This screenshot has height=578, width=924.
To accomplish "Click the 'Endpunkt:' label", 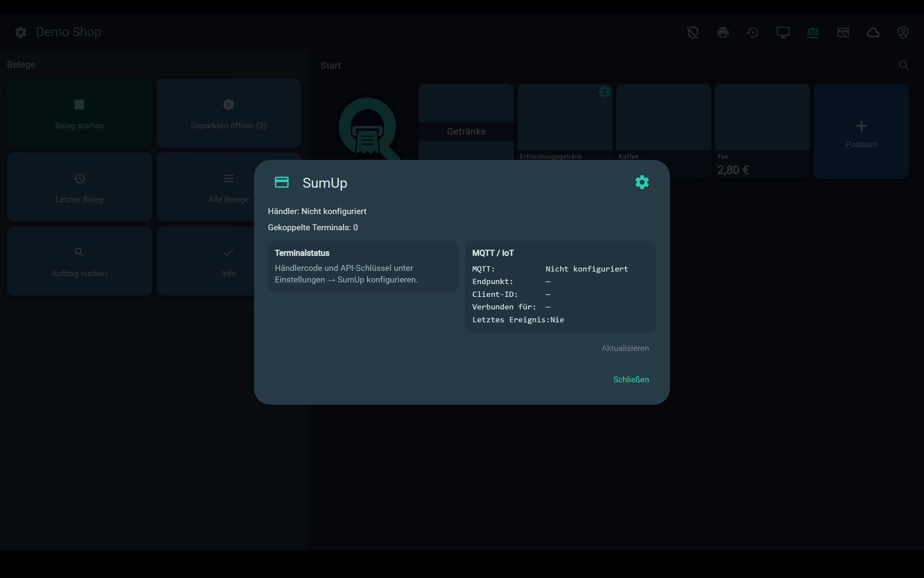I will click(x=492, y=281).
